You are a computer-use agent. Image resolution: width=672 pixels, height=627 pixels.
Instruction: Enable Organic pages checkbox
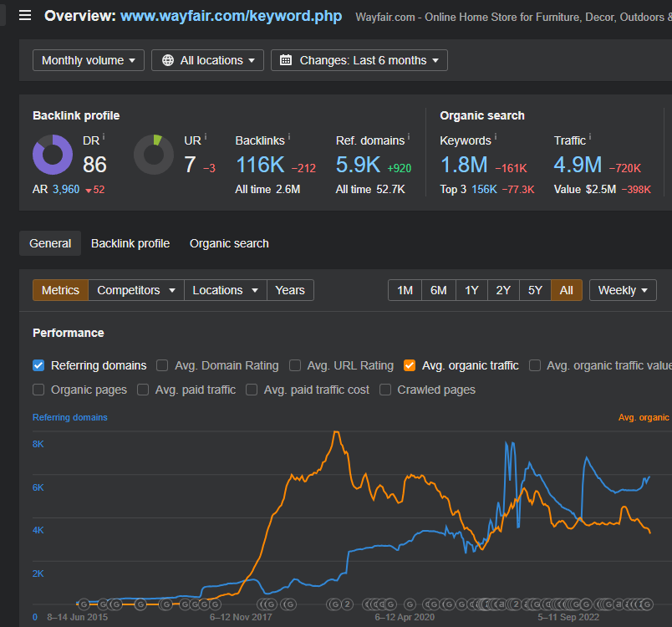coord(38,390)
